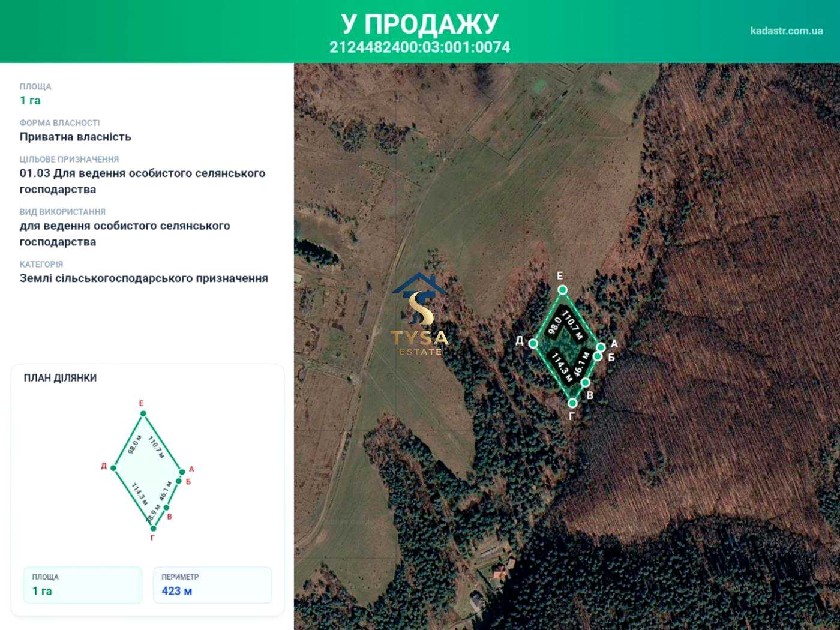Open the kadastr.com.ua link in the header
This screenshot has width=840, height=630.
pos(786,31)
